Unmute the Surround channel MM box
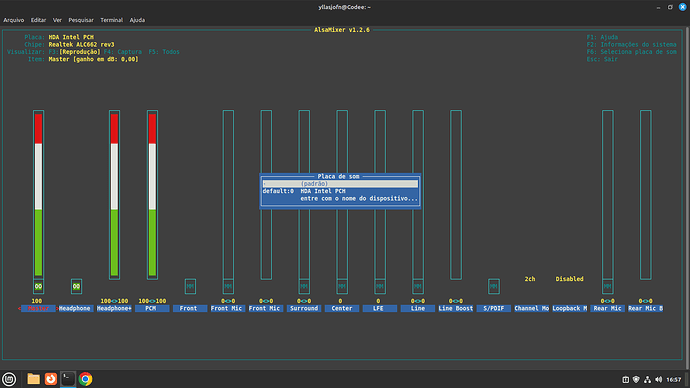The height and width of the screenshot is (388, 690). (x=304, y=286)
